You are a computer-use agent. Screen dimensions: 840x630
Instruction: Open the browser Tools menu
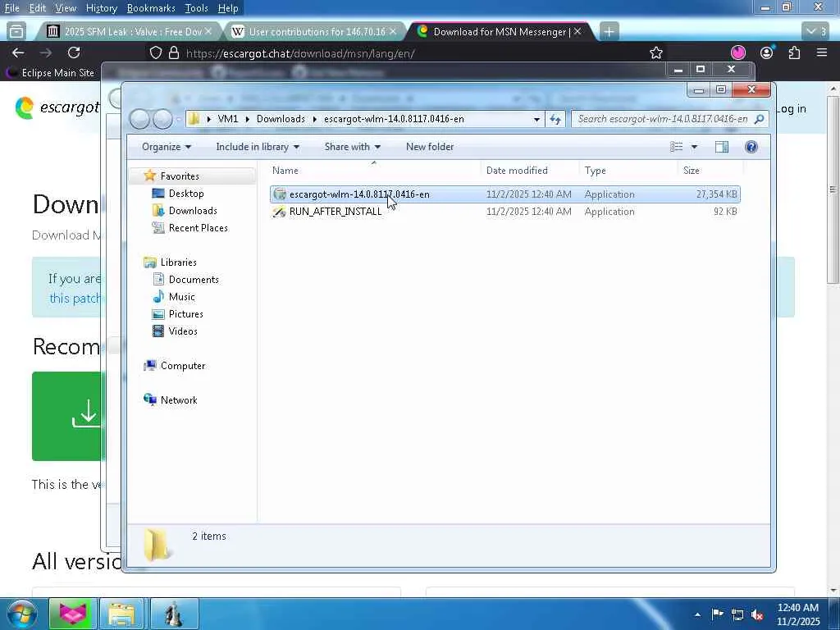tap(196, 8)
